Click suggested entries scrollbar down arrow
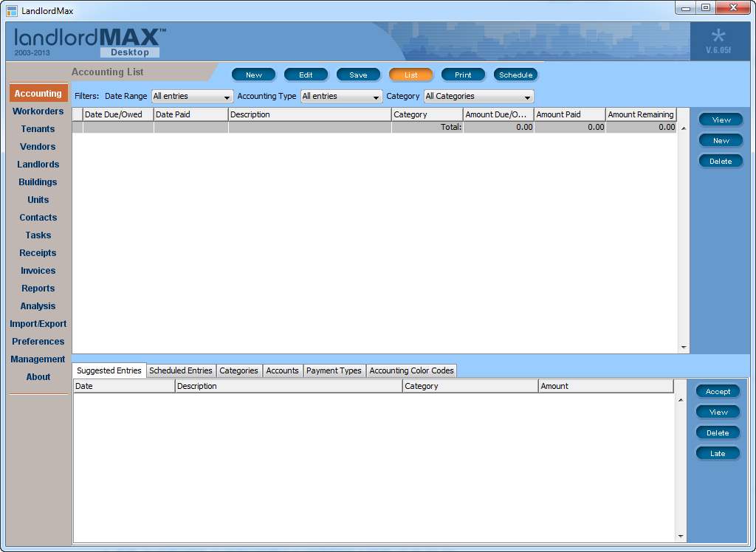This screenshot has width=756, height=552. point(681,536)
